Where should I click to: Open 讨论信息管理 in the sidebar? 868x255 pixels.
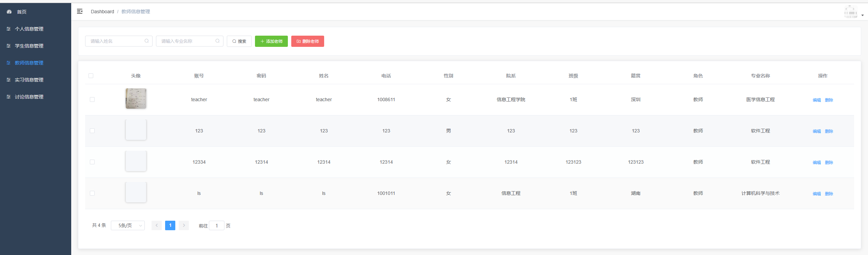[x=29, y=97]
